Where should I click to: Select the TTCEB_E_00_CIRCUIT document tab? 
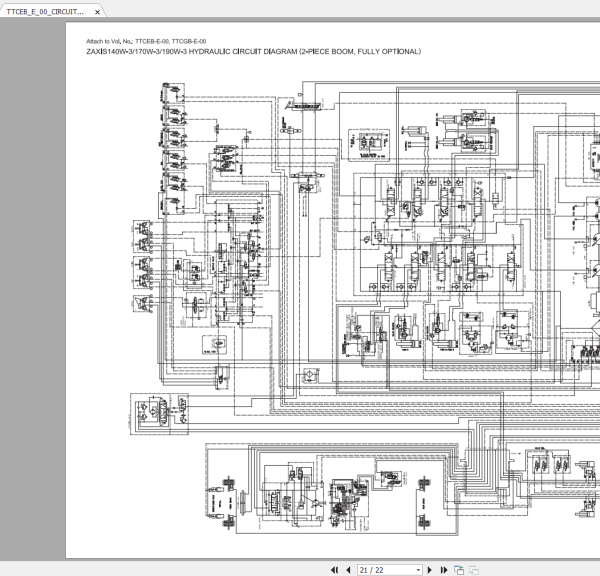point(45,12)
